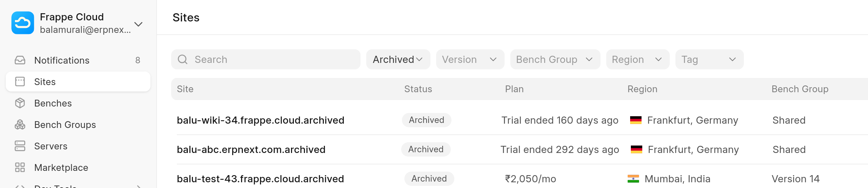This screenshot has width=868, height=188.
Task: Click the Sites window icon
Action: [20, 81]
